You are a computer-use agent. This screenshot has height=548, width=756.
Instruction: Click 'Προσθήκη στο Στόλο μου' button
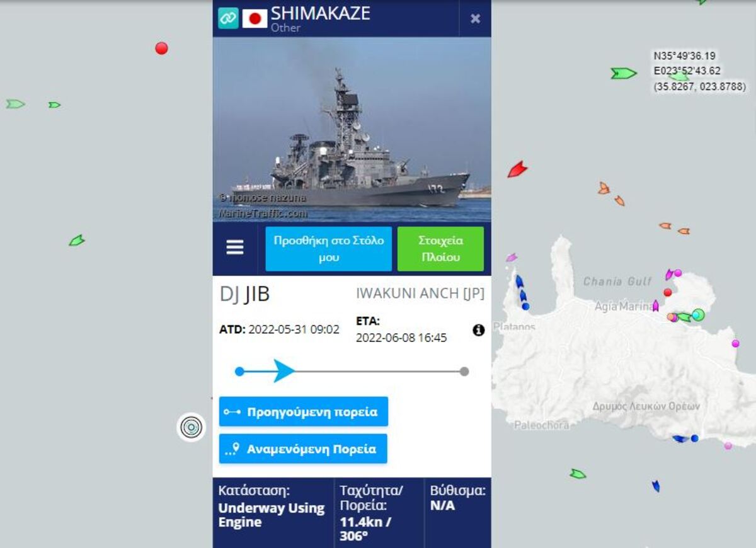click(x=329, y=249)
